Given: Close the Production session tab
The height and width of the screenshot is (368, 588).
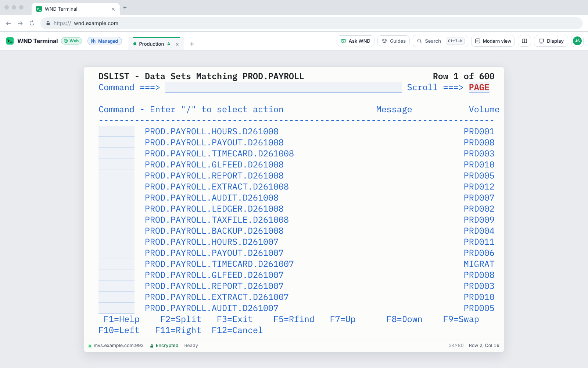Looking at the screenshot, I should pyautogui.click(x=177, y=44).
